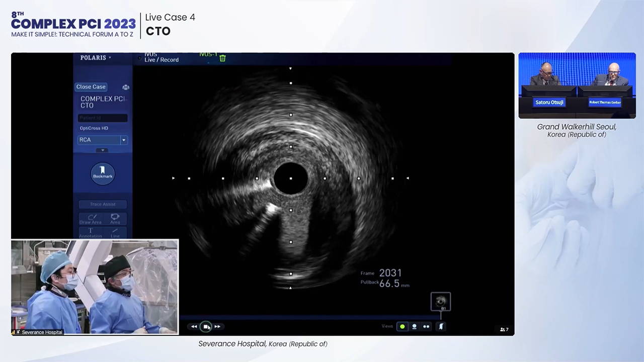Click the Grand Walkerhill Seoul caption
This screenshot has width=644, height=362.
(577, 130)
